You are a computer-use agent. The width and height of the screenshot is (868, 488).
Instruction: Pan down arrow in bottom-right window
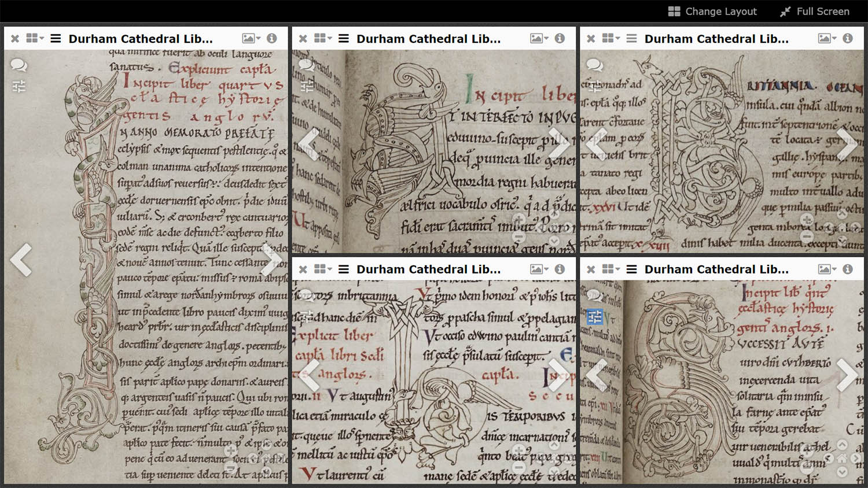pos(842,471)
